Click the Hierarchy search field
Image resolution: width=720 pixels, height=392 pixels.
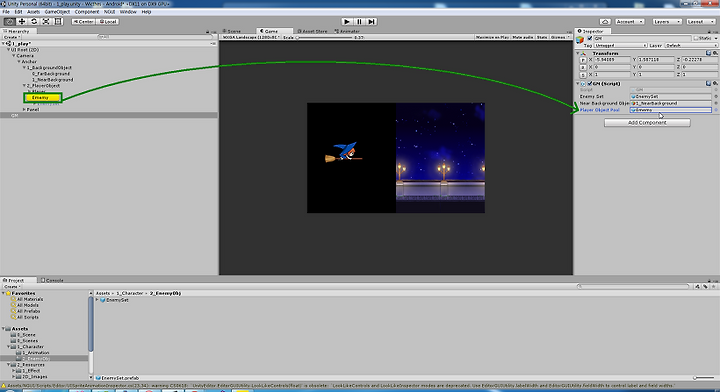click(155, 37)
